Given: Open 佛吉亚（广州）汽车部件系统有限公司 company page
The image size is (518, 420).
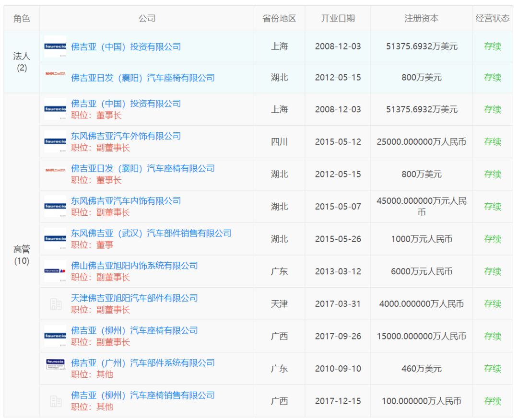Looking at the screenshot, I should coord(142,363).
